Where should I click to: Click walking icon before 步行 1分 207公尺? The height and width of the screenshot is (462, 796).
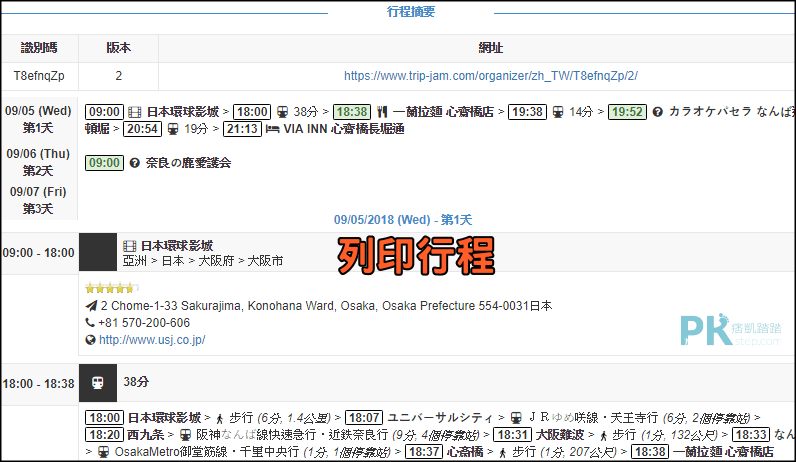tap(503, 452)
